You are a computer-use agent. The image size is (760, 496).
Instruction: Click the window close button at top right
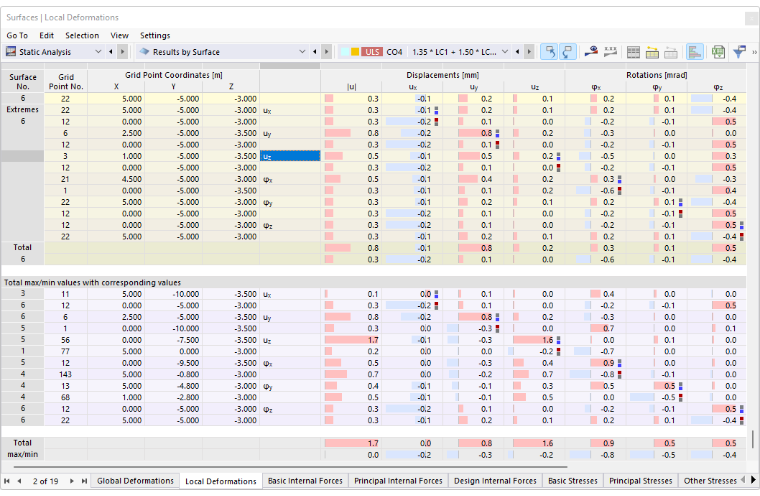pyautogui.click(x=752, y=18)
